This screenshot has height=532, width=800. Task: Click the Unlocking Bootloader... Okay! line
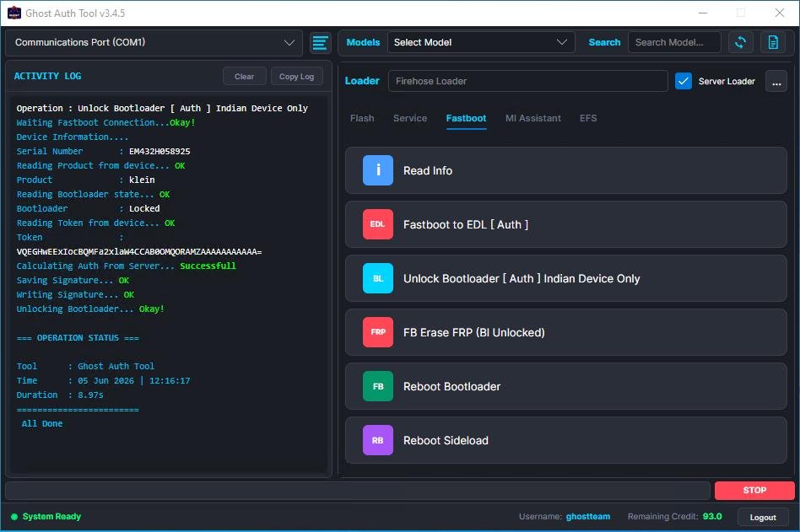click(x=90, y=309)
